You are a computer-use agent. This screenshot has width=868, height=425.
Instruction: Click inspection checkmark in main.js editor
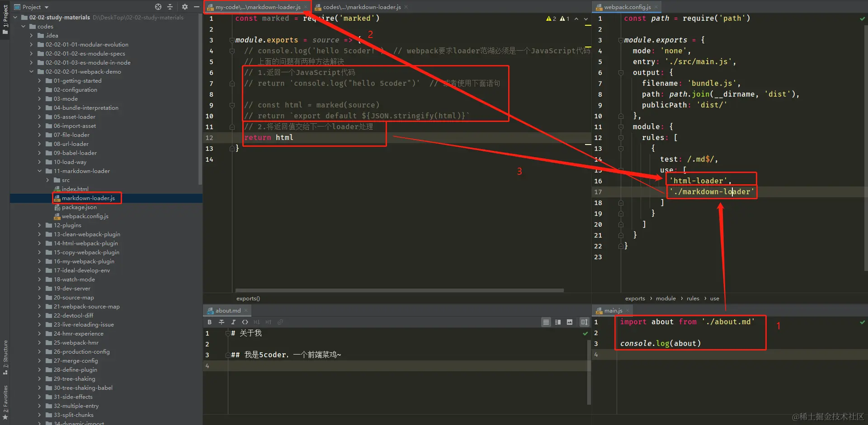(x=863, y=322)
